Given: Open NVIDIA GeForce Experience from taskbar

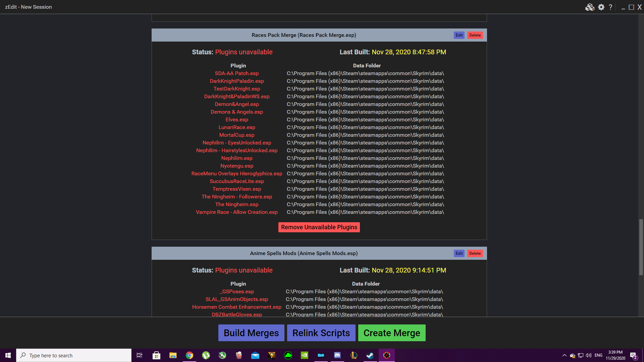Looking at the screenshot, I should (305, 355).
